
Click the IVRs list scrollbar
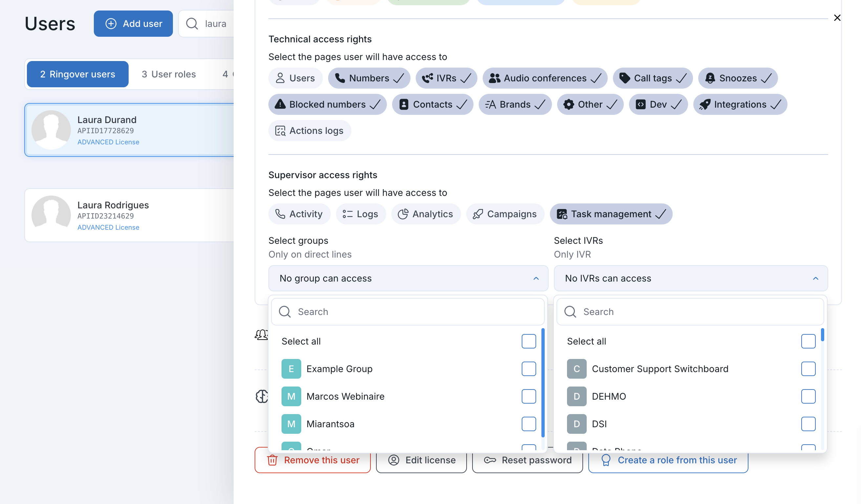click(822, 335)
